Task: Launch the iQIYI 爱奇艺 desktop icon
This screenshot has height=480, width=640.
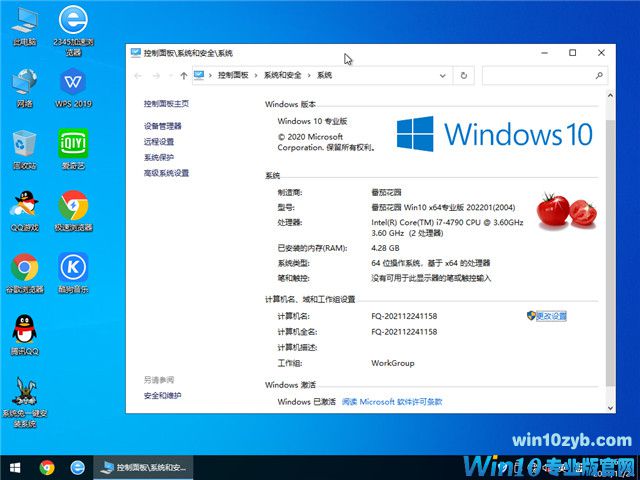Action: 73,149
